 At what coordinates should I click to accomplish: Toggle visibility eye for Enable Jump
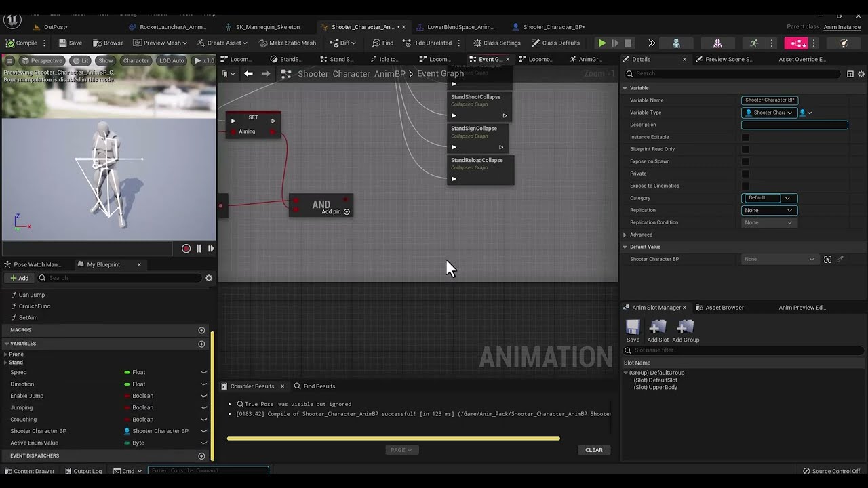(x=203, y=396)
